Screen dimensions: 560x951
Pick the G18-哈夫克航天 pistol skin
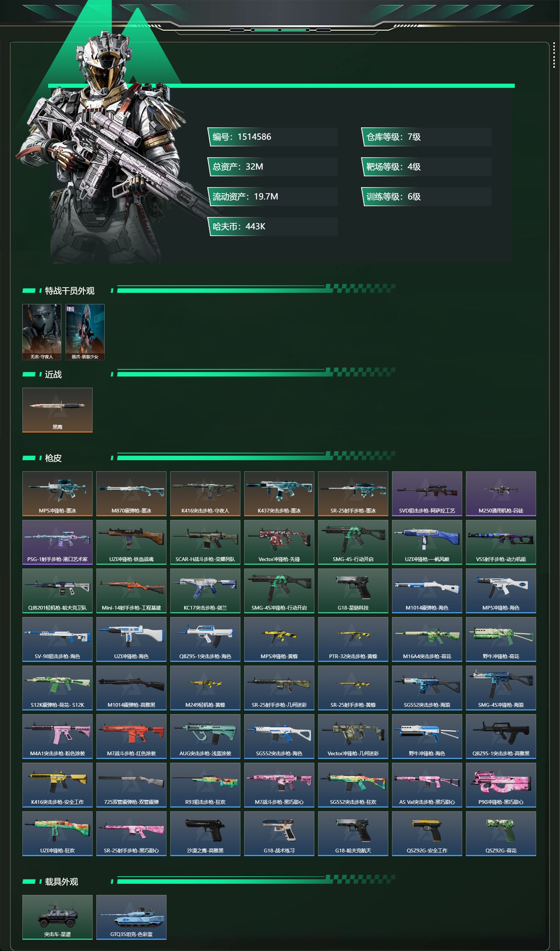(353, 834)
